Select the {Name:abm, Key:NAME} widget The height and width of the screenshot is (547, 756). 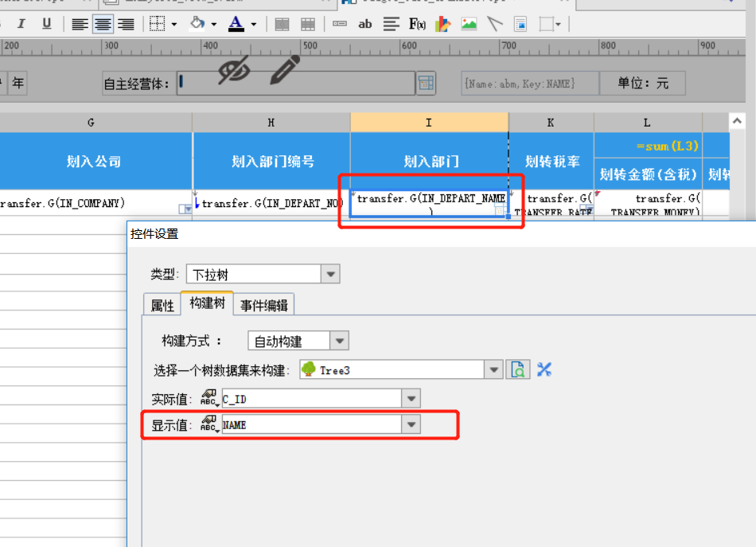tap(530, 83)
